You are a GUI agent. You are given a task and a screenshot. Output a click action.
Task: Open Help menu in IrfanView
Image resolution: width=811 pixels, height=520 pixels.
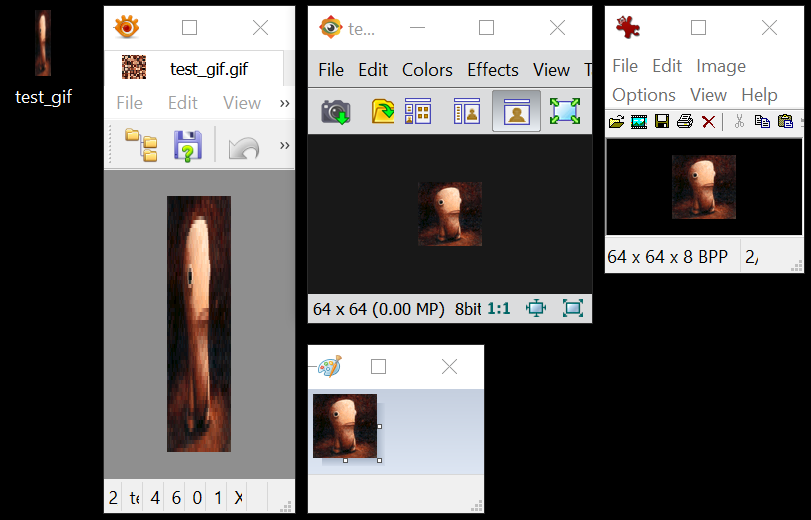759,95
